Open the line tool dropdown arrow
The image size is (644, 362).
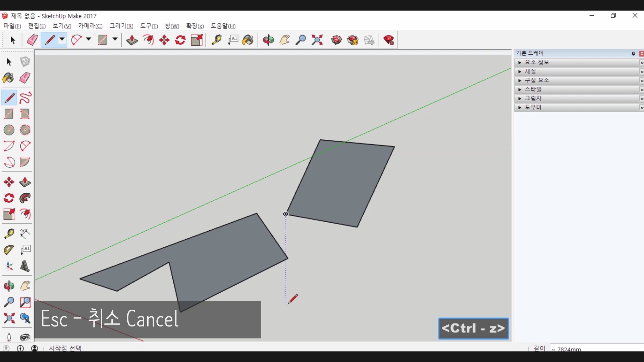click(62, 40)
